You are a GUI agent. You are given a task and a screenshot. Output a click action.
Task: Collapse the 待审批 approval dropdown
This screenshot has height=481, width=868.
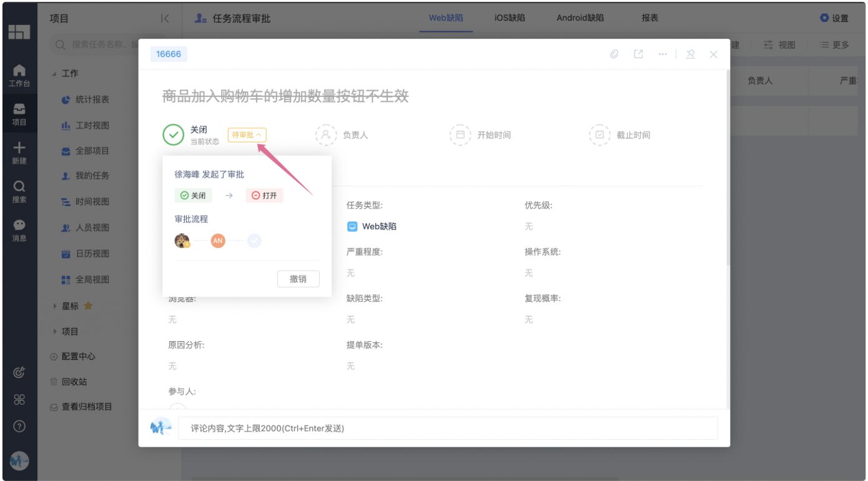pyautogui.click(x=247, y=135)
